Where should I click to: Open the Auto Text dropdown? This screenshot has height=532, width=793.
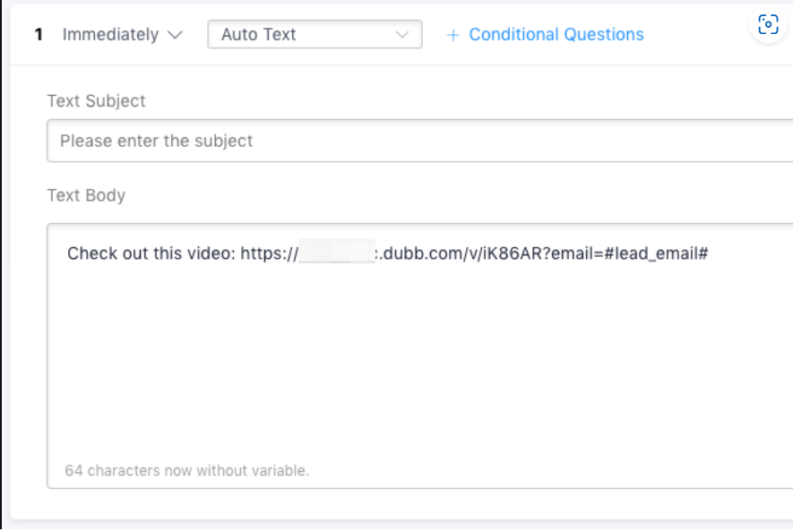pyautogui.click(x=314, y=34)
